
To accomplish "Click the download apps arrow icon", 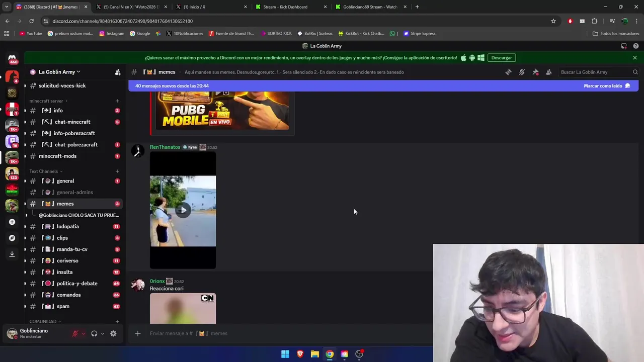I will click(12, 254).
